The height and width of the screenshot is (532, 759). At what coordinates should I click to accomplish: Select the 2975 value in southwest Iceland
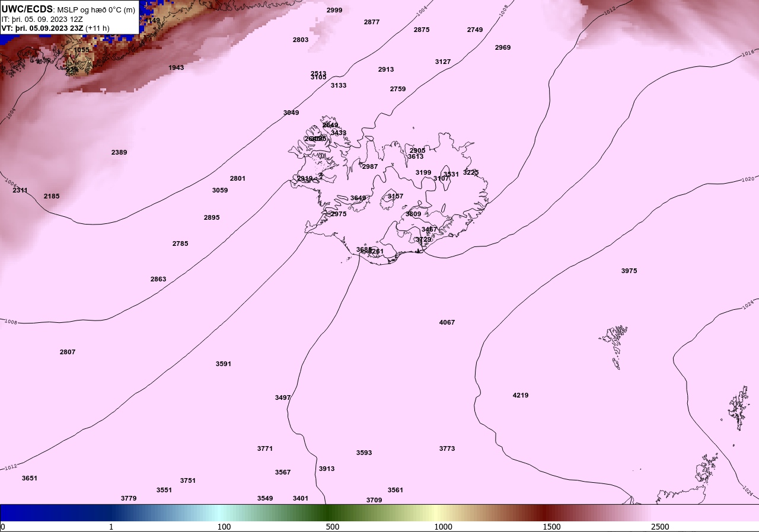pyautogui.click(x=339, y=214)
